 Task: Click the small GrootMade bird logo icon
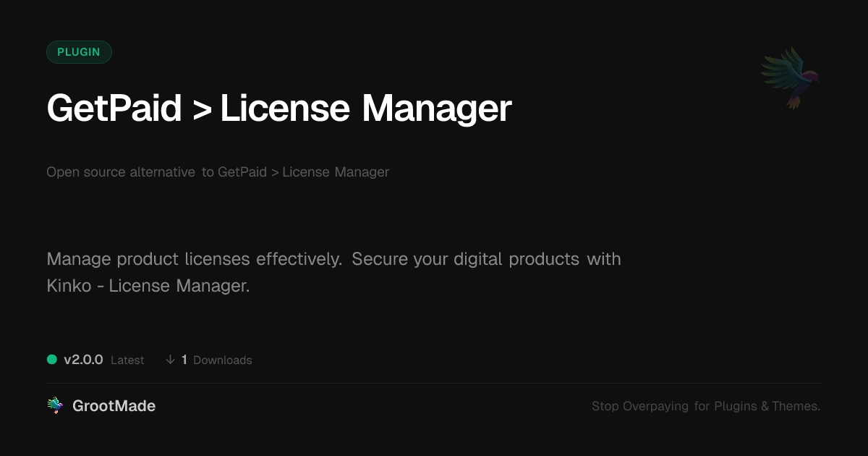tap(55, 406)
